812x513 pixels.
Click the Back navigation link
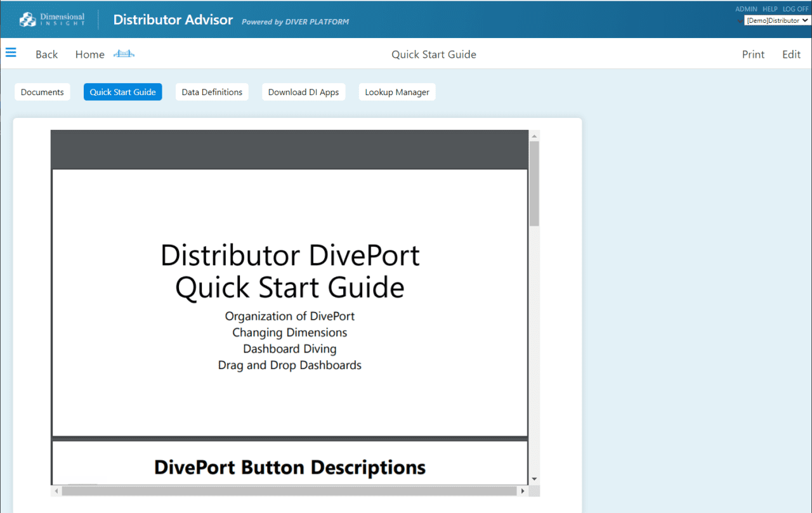click(x=46, y=54)
